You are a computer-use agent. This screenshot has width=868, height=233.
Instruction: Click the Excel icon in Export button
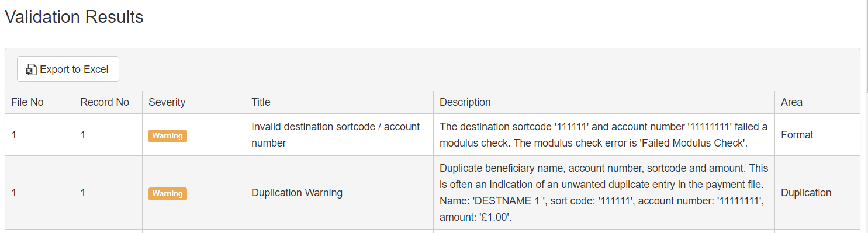point(31,69)
